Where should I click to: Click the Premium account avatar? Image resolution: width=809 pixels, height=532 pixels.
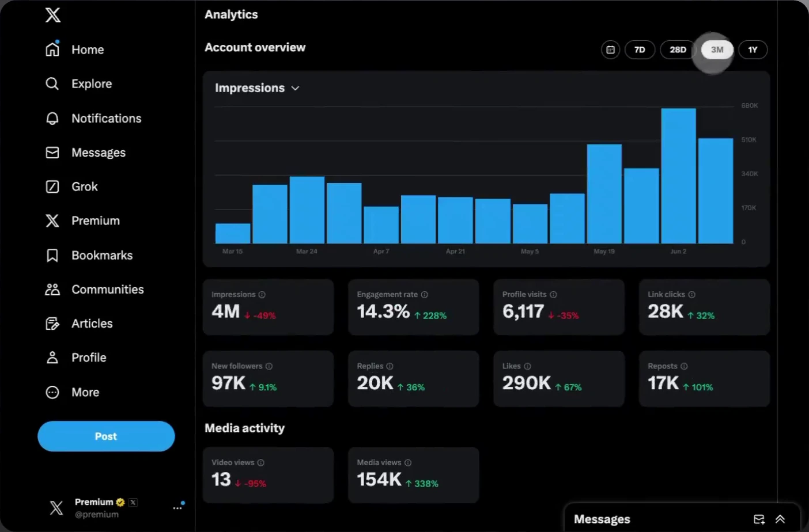coord(56,507)
